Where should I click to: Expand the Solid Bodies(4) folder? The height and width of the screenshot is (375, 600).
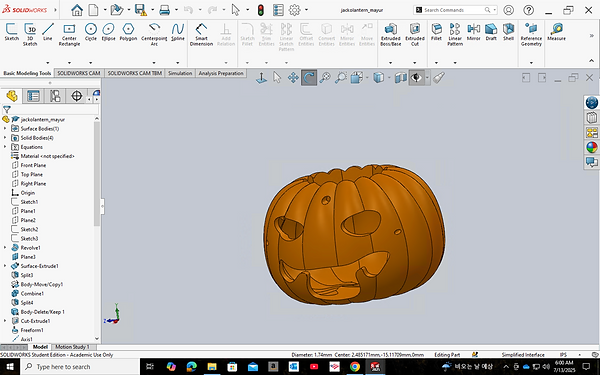point(5,138)
